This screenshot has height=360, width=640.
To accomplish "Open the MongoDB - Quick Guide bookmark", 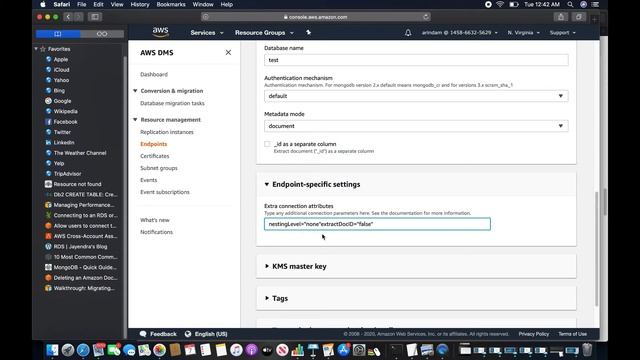I will click(x=81, y=267).
